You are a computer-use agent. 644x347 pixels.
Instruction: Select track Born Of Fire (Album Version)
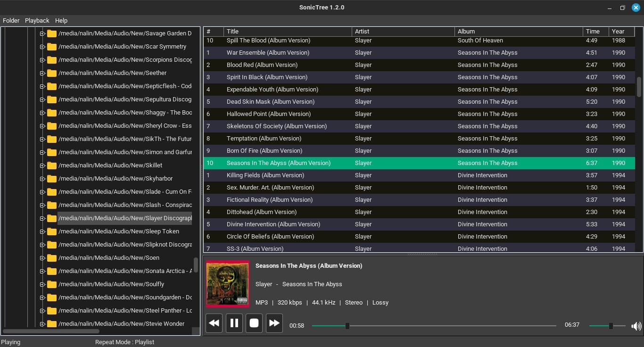pos(420,151)
